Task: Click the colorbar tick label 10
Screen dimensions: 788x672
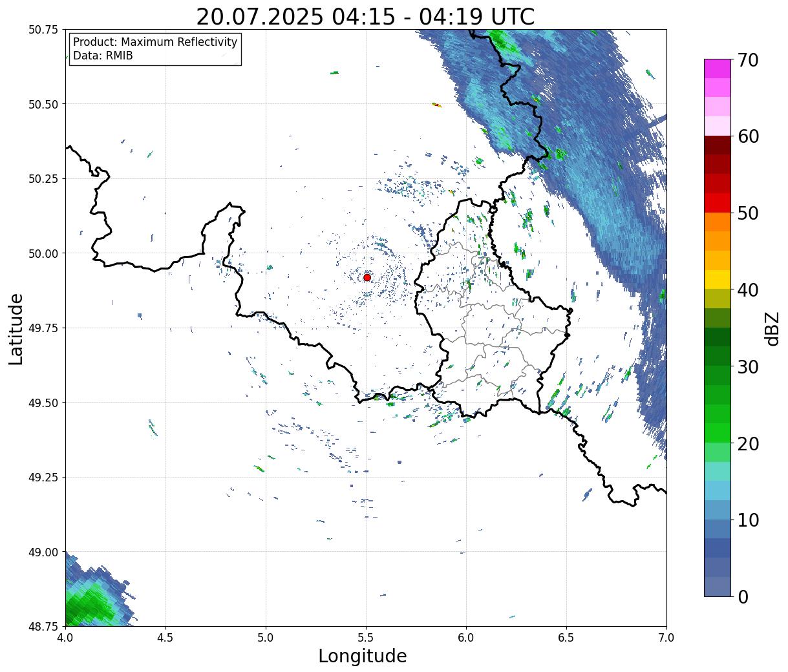Action: click(x=747, y=520)
